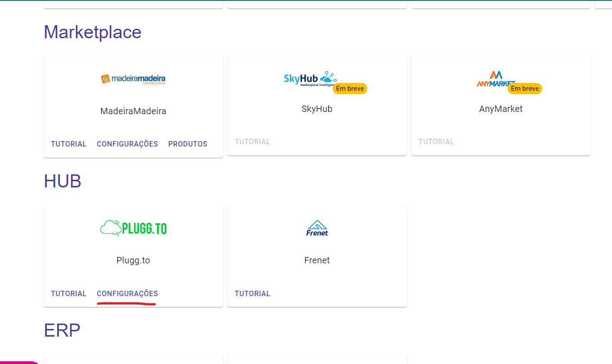The width and height of the screenshot is (612, 364).
Task: Click the Plugg.to logo
Action: [x=133, y=228]
